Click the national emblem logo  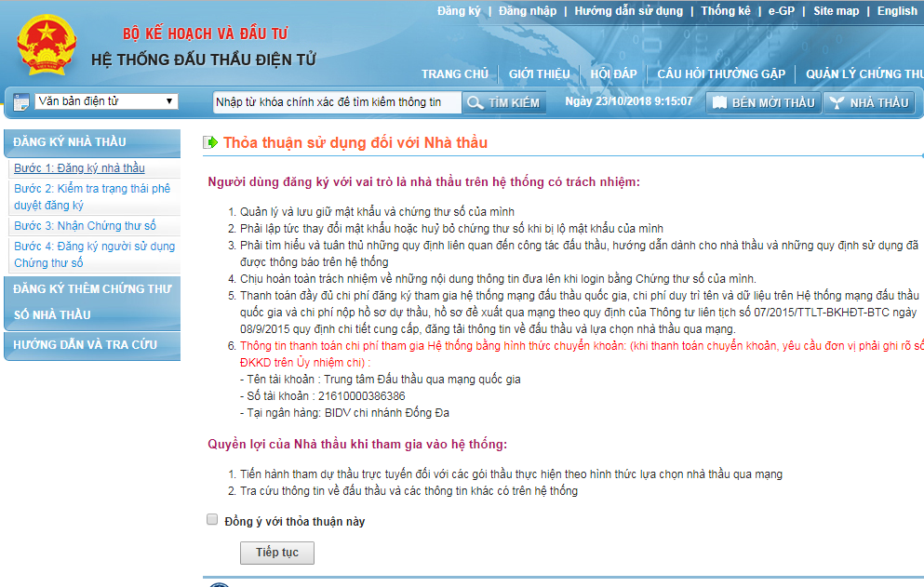[x=47, y=46]
